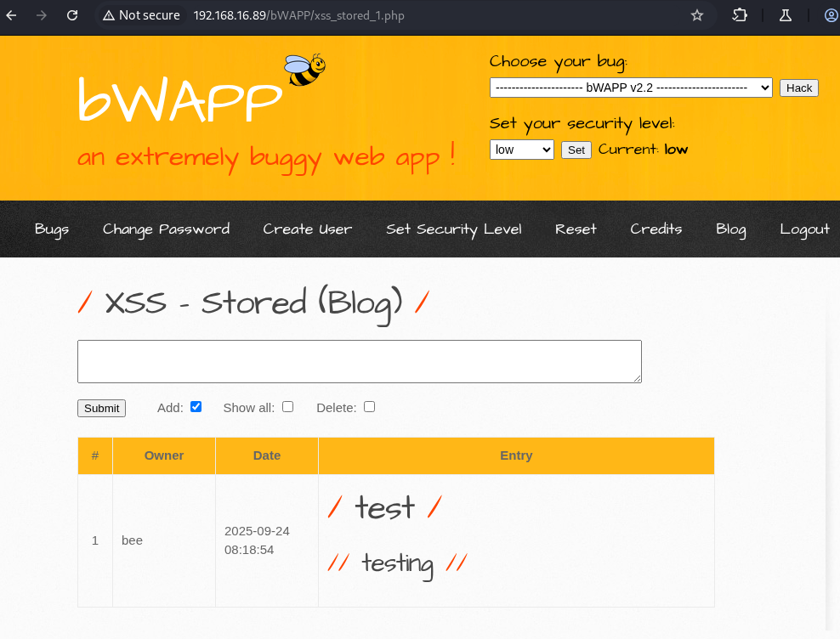This screenshot has width=840, height=639.
Task: Click the textarea resize handle corner
Action: [637, 378]
